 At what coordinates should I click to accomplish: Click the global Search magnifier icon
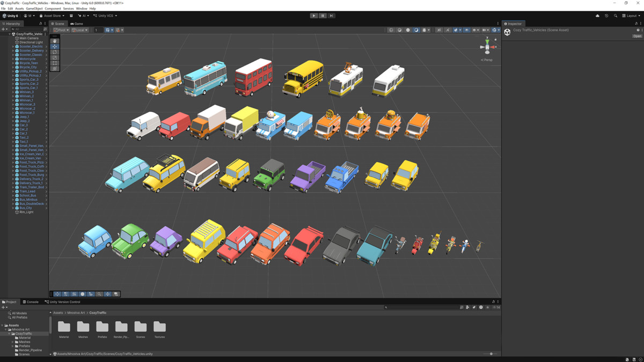pyautogui.click(x=616, y=16)
